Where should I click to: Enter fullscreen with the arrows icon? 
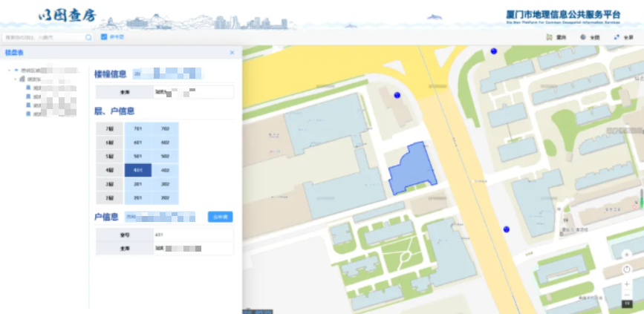pos(617,36)
